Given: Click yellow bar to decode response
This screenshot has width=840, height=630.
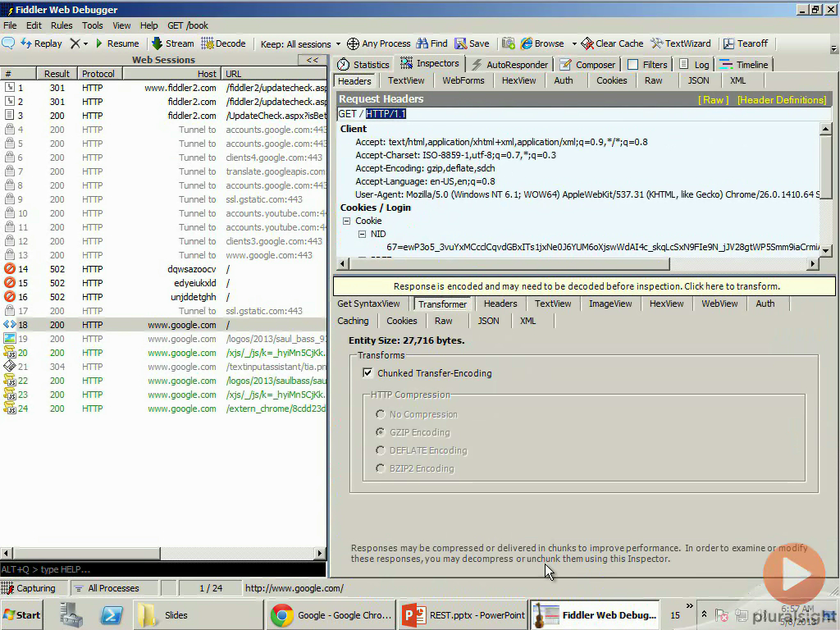Looking at the screenshot, I should [x=584, y=286].
